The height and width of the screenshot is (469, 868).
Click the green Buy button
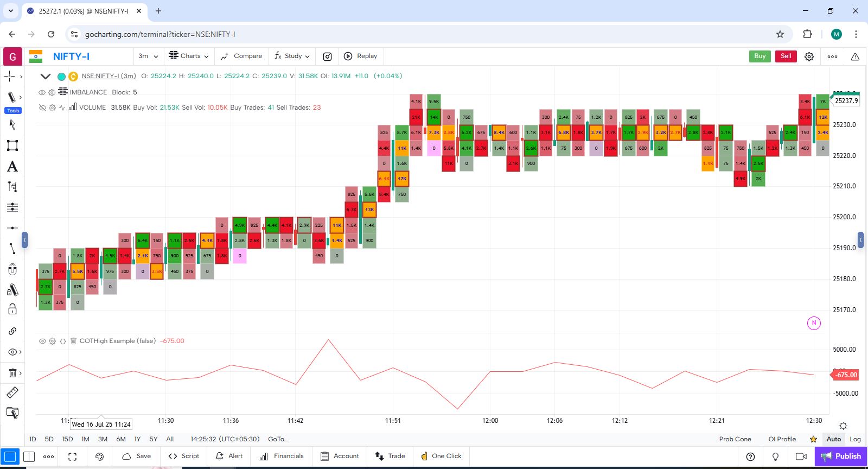click(x=759, y=56)
